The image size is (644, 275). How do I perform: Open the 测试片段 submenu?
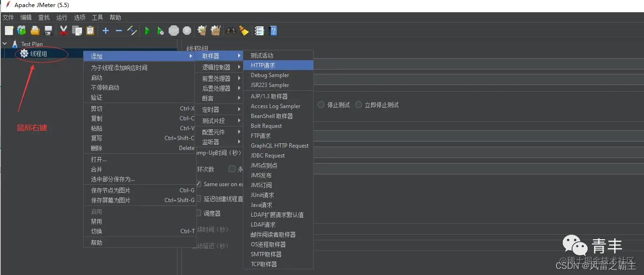pyautogui.click(x=219, y=121)
